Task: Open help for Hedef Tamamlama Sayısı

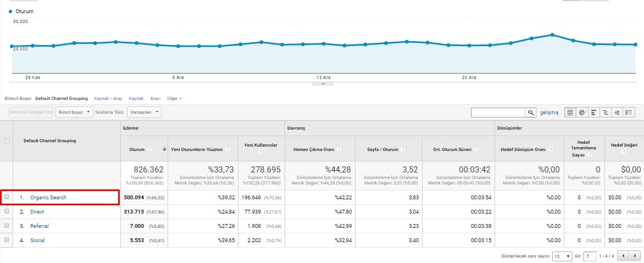Action: tap(590, 155)
